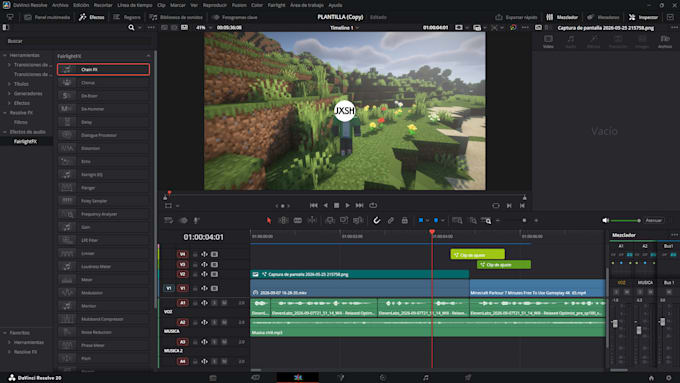Click the effects search magnifier icon
Screen dimensions: 680x383
[131, 28]
